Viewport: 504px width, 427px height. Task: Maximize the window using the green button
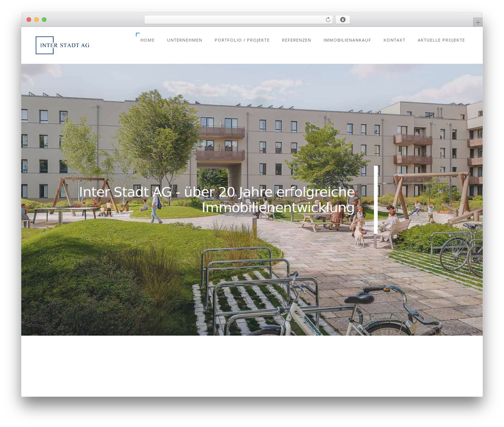[44, 20]
